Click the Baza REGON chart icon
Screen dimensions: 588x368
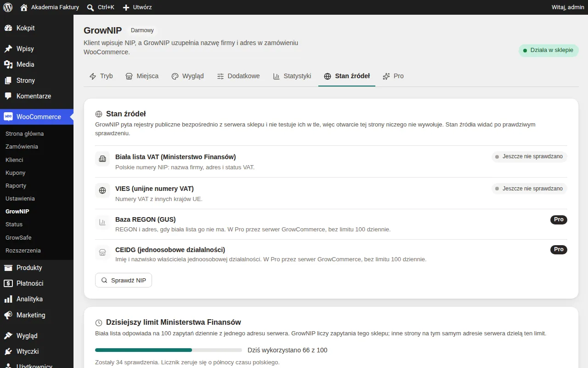102,222
